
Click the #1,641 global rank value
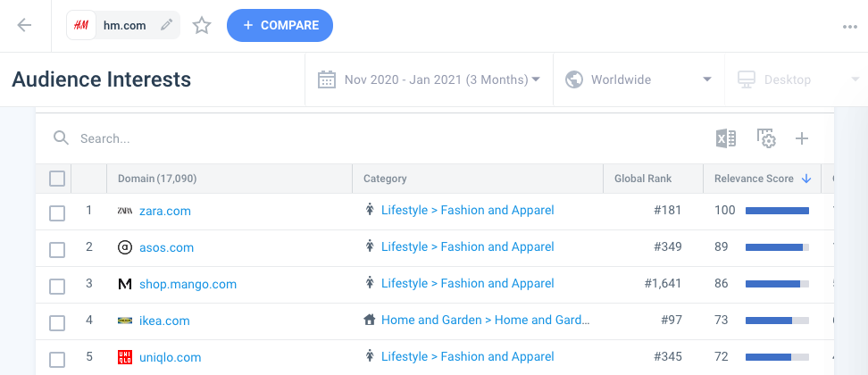tap(663, 283)
